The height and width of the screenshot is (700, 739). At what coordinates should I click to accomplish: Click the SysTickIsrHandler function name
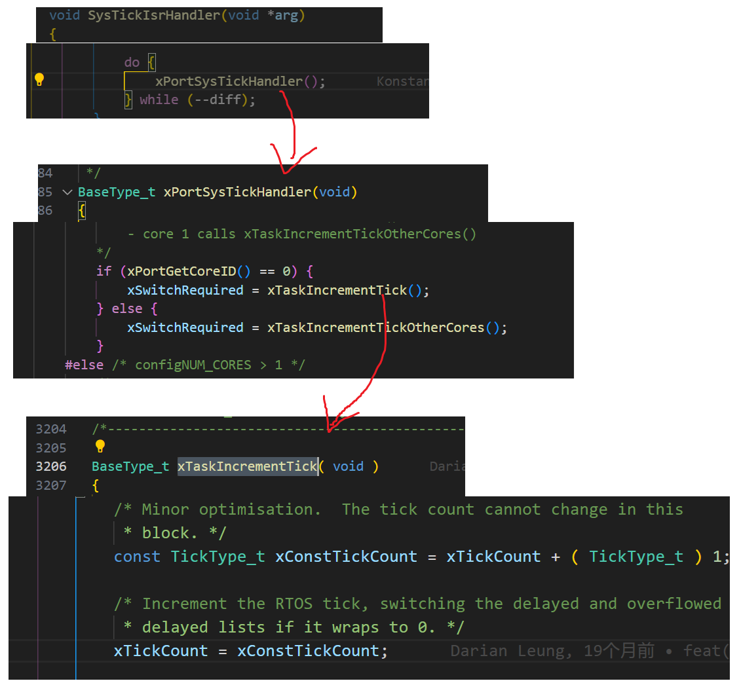click(x=154, y=16)
